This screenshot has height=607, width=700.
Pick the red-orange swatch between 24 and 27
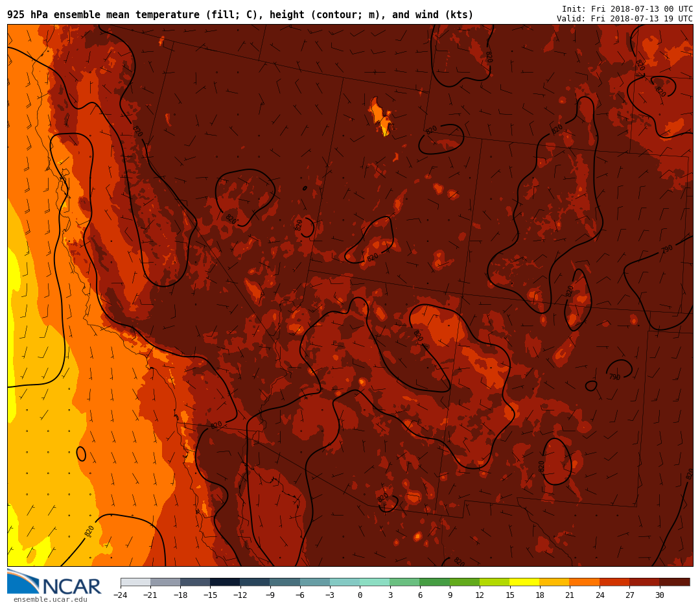(x=614, y=582)
